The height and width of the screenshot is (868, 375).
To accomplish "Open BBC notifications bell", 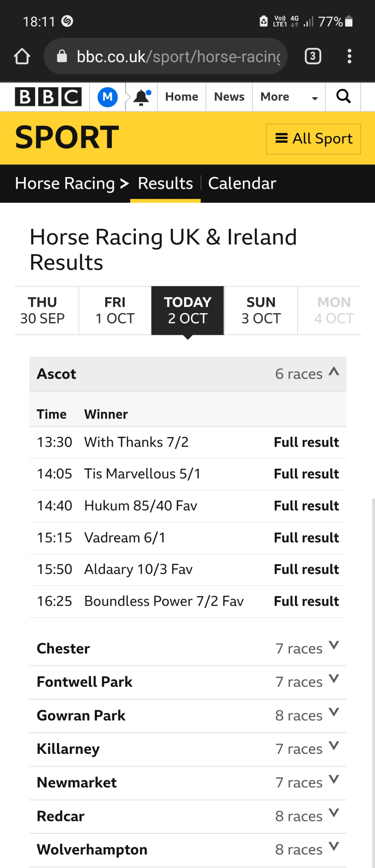I will (142, 97).
